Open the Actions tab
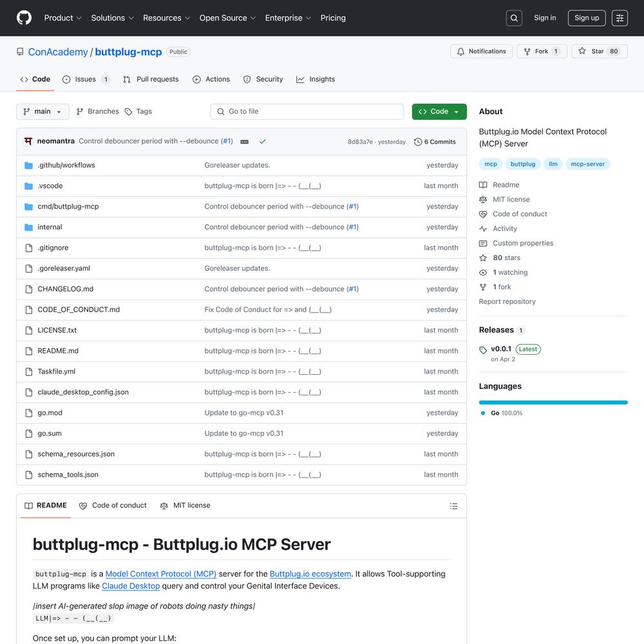Screen dimensions: 644x644 click(x=211, y=79)
